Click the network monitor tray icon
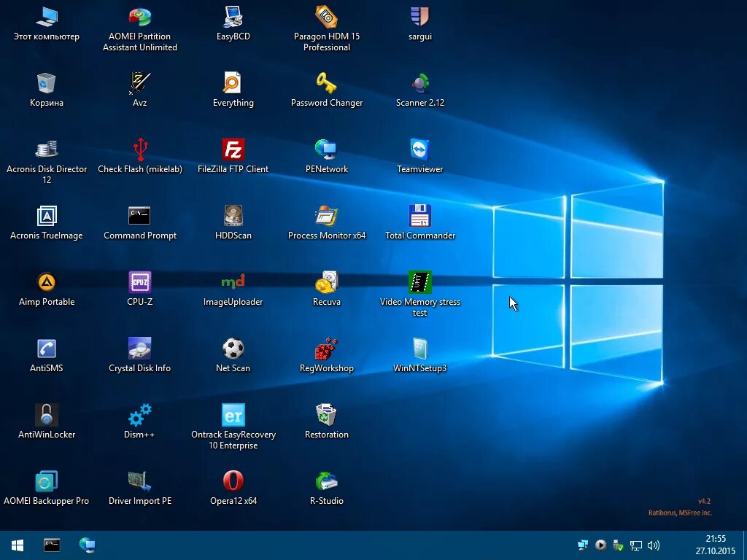This screenshot has height=560, width=747. (636, 545)
